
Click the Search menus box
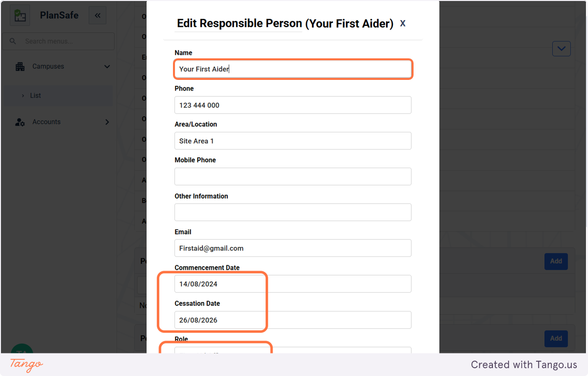(58, 41)
